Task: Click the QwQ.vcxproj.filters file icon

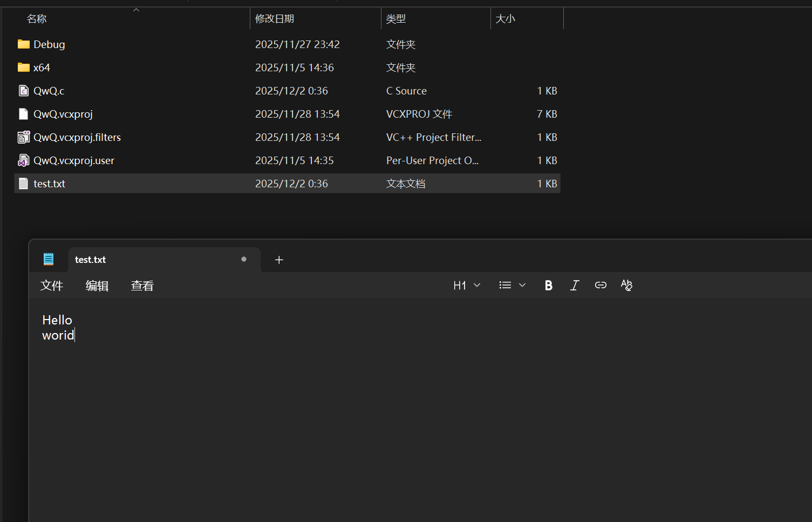Action: 23,137
